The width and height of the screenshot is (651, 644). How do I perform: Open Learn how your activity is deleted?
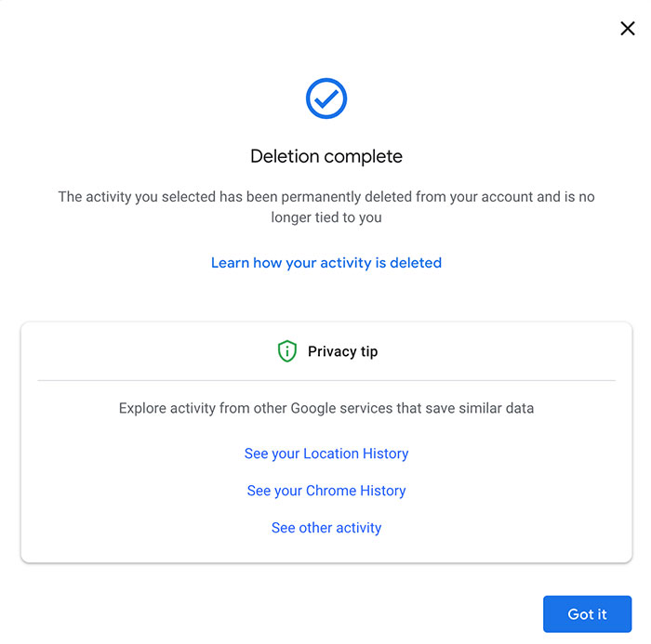326,263
